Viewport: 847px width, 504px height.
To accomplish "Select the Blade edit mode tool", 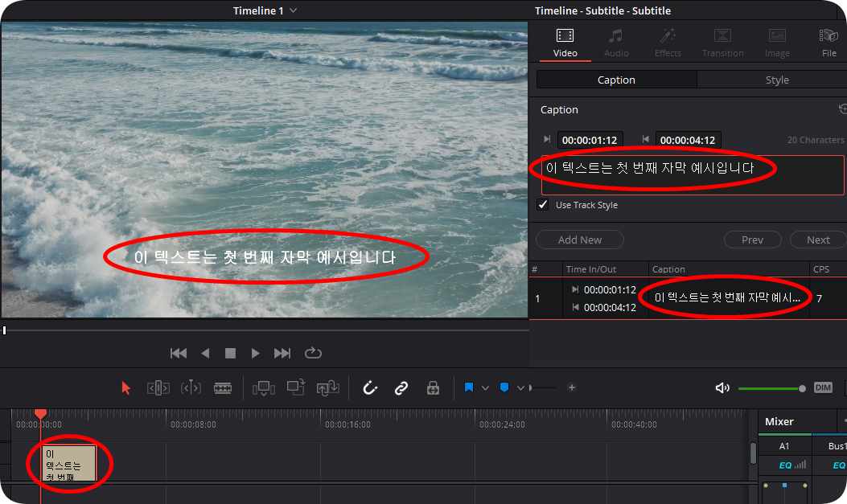I will pos(223,387).
